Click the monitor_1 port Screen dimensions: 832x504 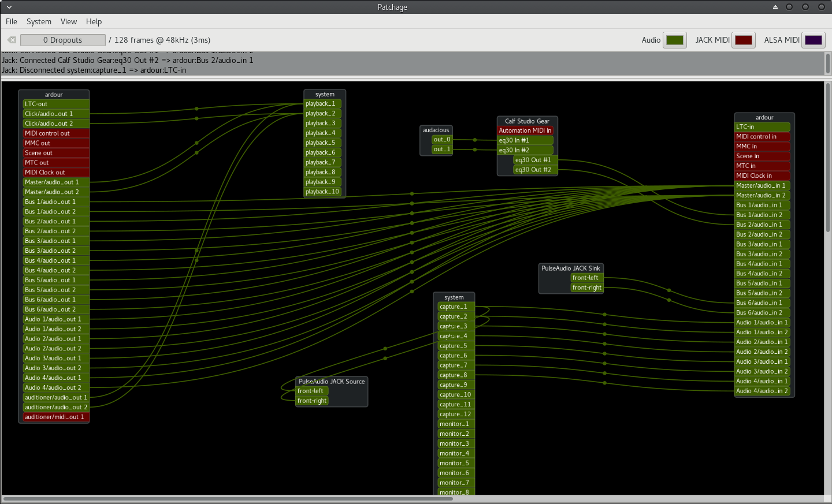(456, 424)
